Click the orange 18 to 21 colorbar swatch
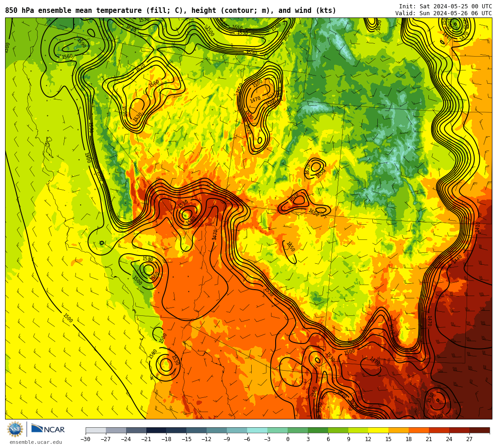Screen dimensions: 497x448 click(x=419, y=430)
